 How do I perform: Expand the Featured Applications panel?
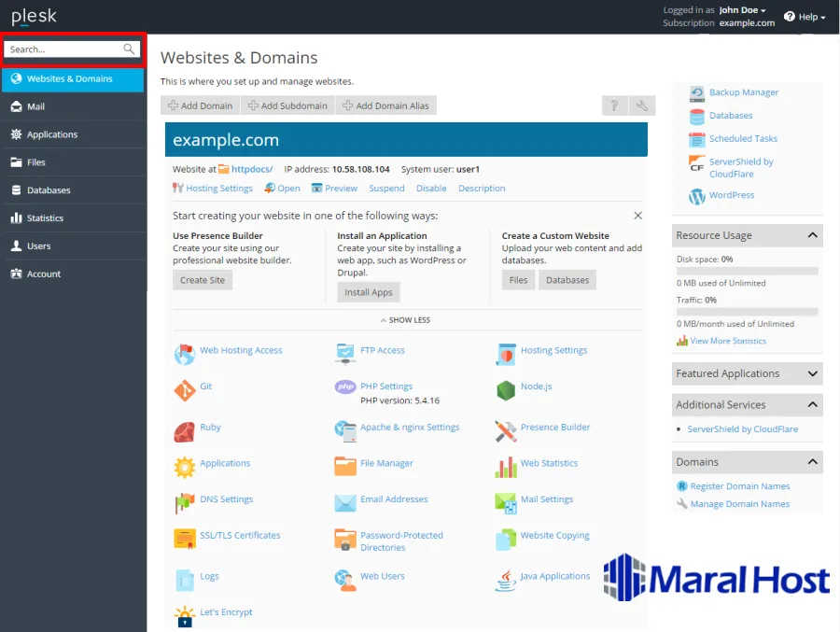(x=812, y=373)
